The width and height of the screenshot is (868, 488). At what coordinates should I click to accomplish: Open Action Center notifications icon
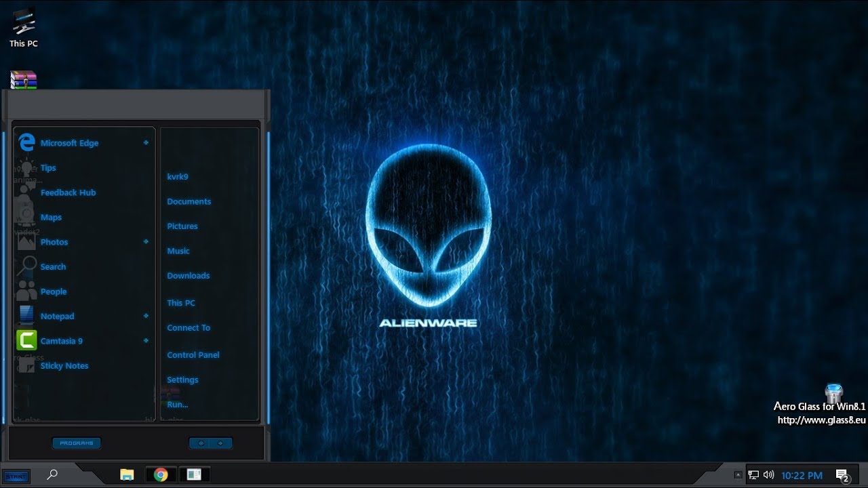[842, 476]
